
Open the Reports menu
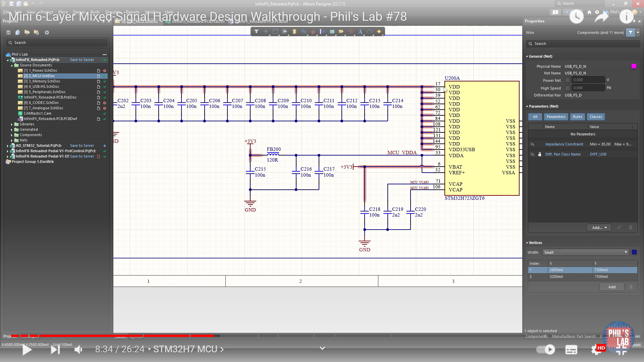(132, 12)
